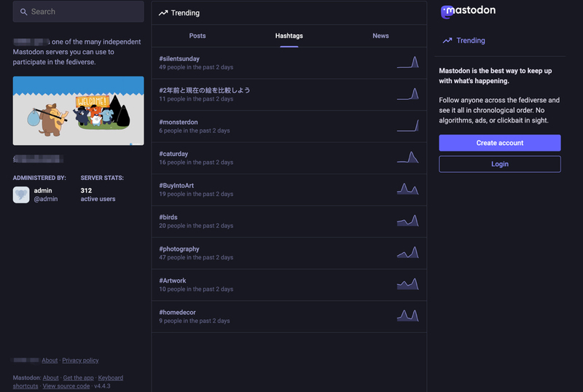Open the #birds hashtag
The height and width of the screenshot is (392, 583).
click(168, 217)
